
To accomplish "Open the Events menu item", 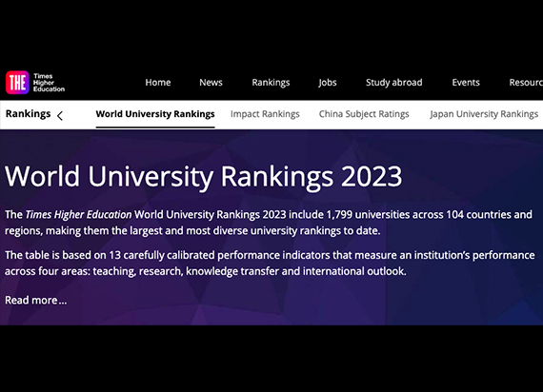I will pyautogui.click(x=466, y=83).
